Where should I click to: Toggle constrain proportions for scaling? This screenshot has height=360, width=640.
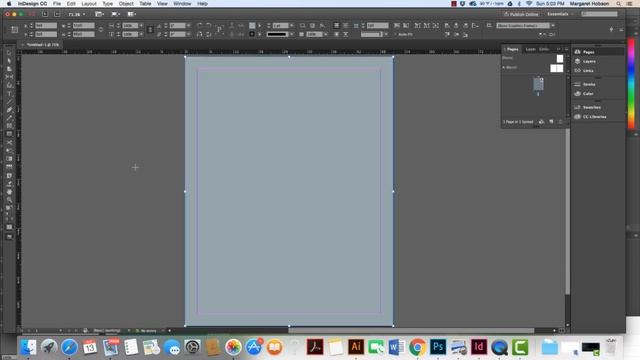[x=150, y=30]
